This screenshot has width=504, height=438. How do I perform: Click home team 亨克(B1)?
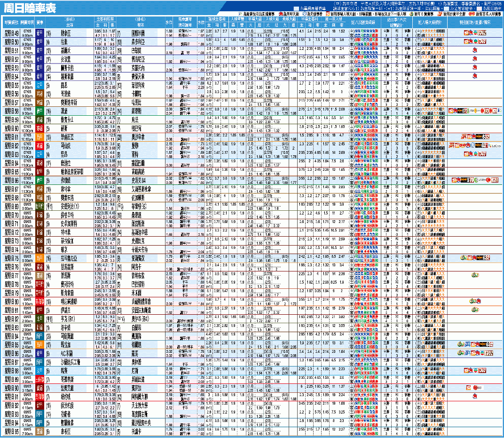tap(68, 319)
